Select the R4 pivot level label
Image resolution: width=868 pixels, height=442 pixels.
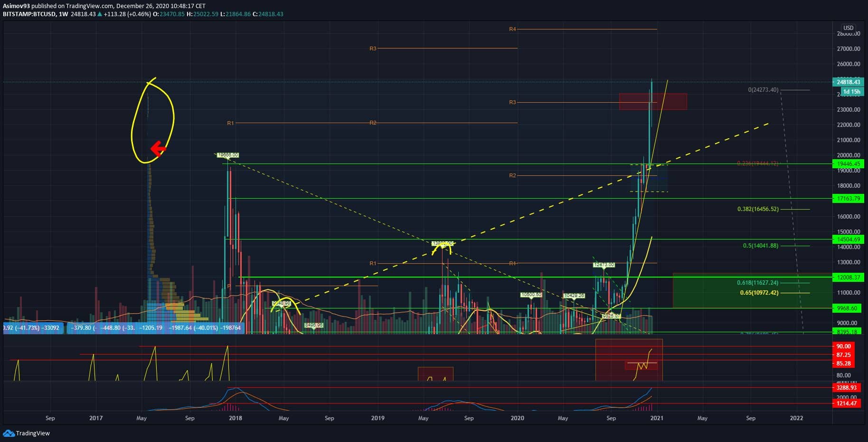point(512,29)
